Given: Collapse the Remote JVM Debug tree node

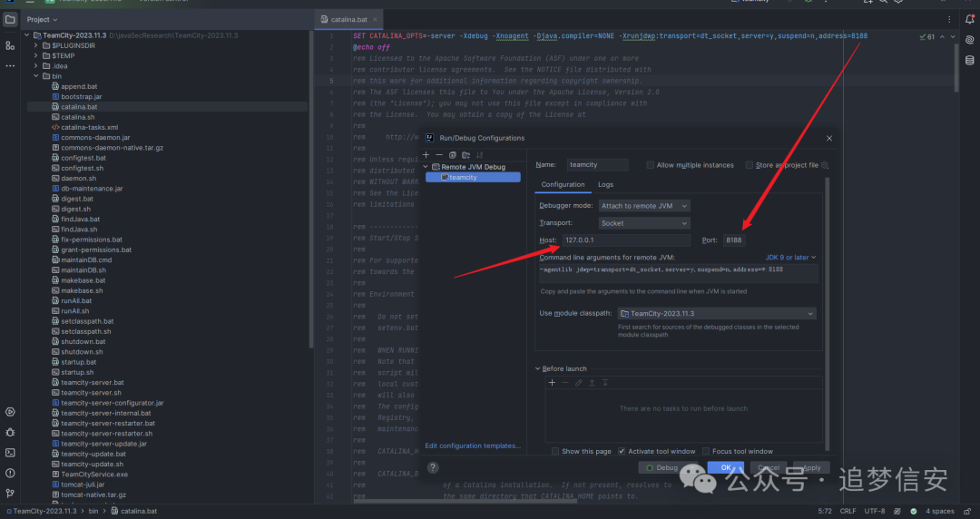Looking at the screenshot, I should pos(426,167).
